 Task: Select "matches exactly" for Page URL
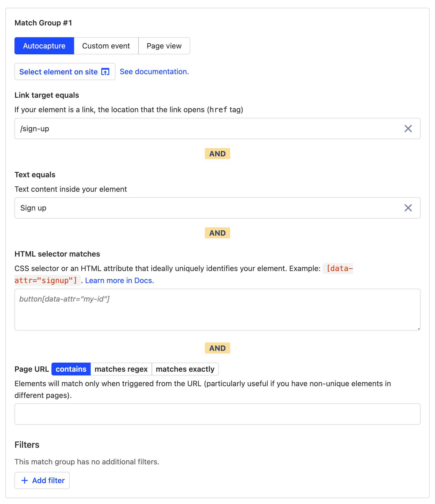(x=185, y=369)
